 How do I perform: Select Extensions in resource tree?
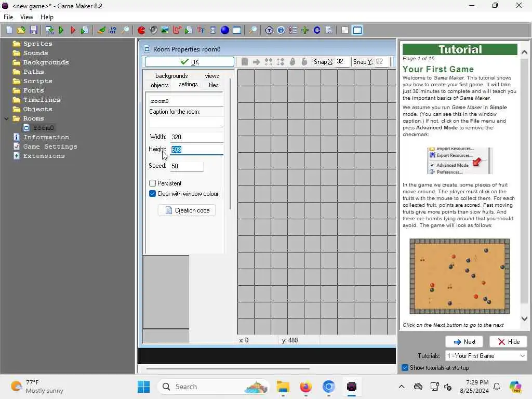coord(44,156)
